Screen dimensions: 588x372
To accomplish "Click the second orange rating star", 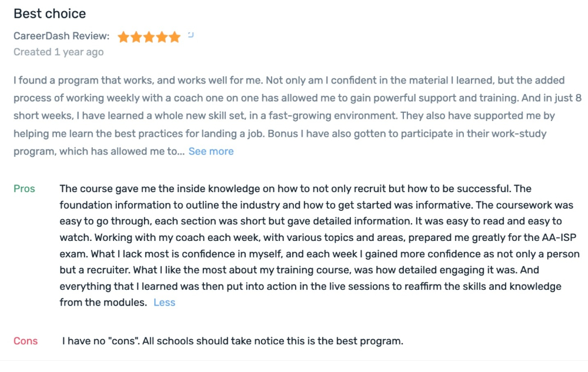I will click(x=136, y=36).
